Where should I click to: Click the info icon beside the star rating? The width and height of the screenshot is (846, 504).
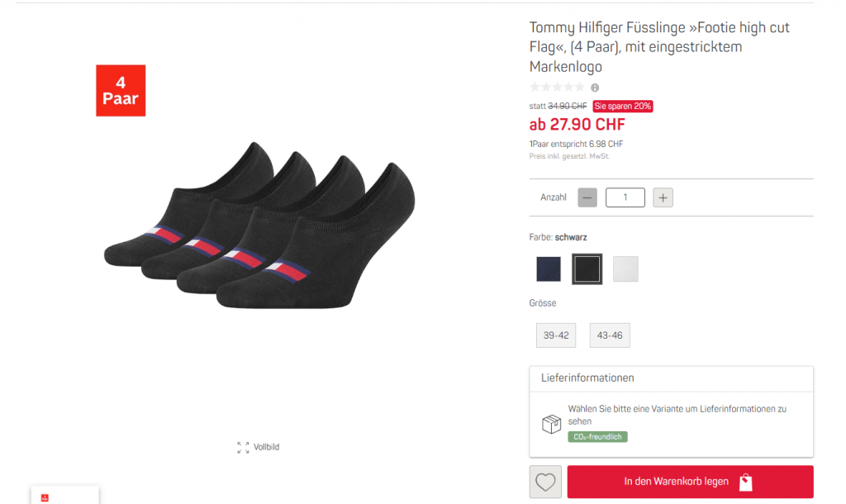coord(595,88)
